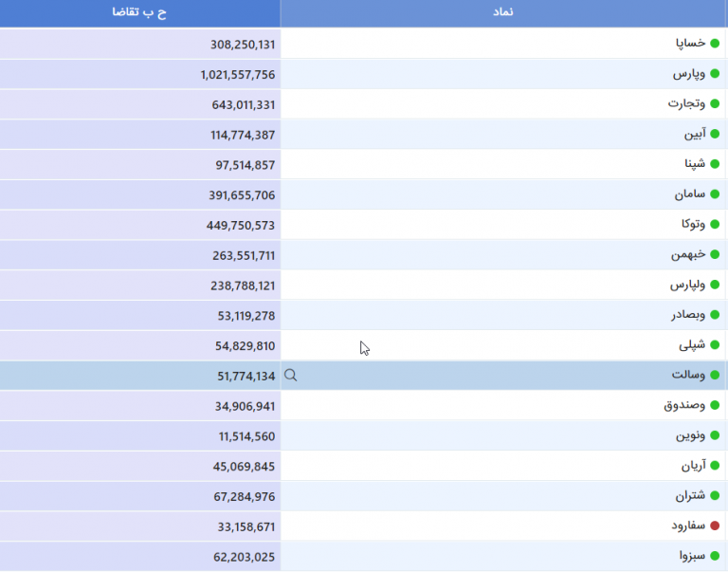Select the آریان symbol name
Screen dimensions: 728x572
click(x=694, y=465)
